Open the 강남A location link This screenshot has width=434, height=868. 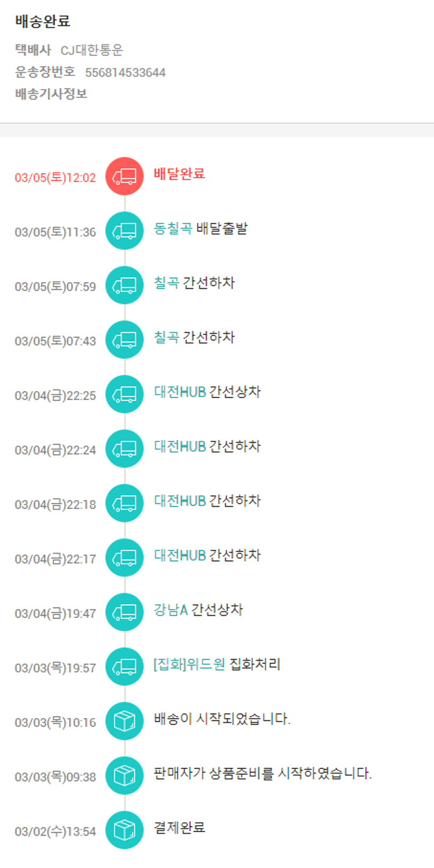171,610
